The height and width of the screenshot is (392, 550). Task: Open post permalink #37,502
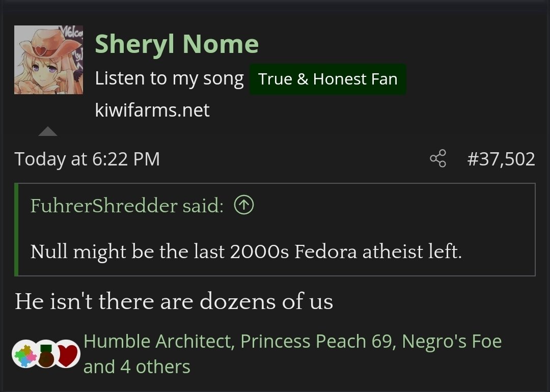(501, 159)
